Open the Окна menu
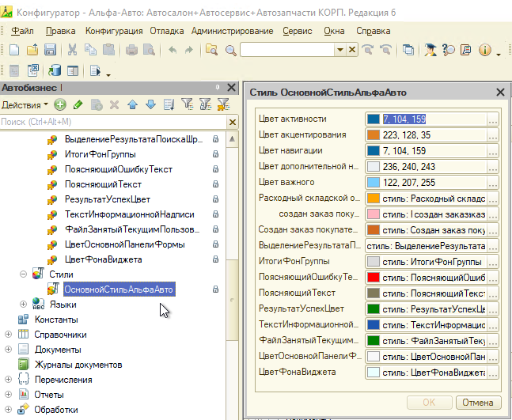512x420 pixels. click(334, 31)
